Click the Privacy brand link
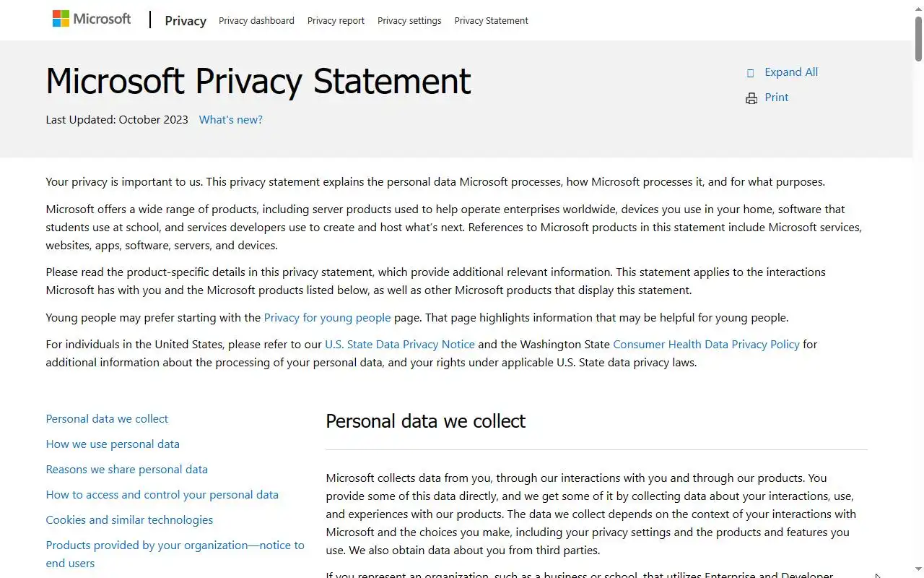This screenshot has width=924, height=578. point(186,21)
